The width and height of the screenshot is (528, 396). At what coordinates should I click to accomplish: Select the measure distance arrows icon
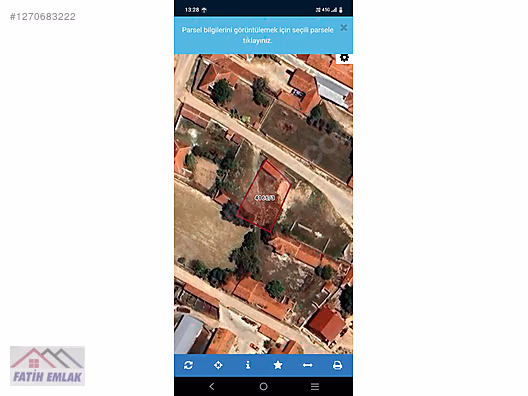(x=307, y=365)
